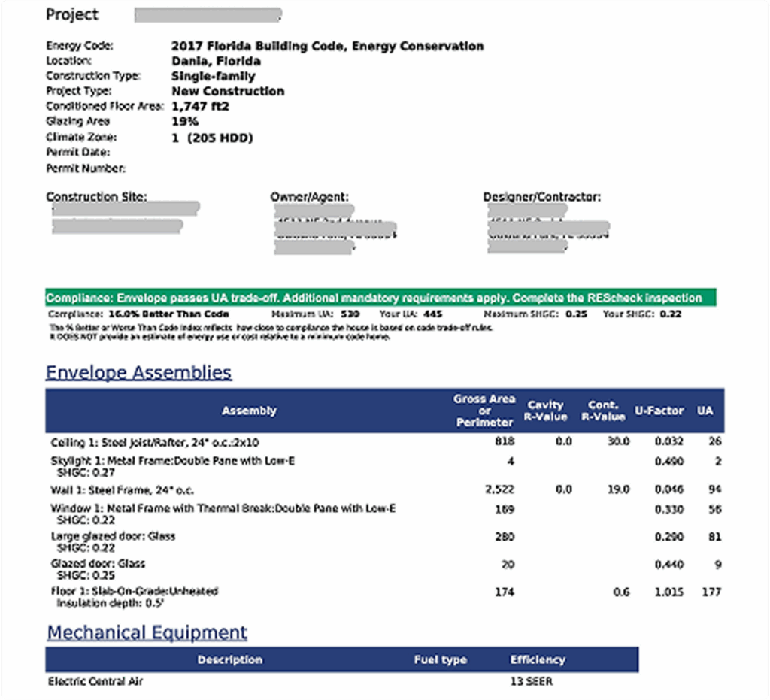
Task: Click the Your SHGC value '0.22'
Action: (671, 314)
